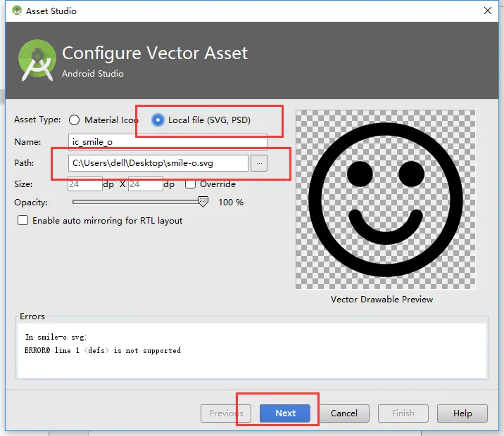Image resolution: width=504 pixels, height=436 pixels.
Task: Click the Asset Studio title bar icon
Action: (17, 11)
